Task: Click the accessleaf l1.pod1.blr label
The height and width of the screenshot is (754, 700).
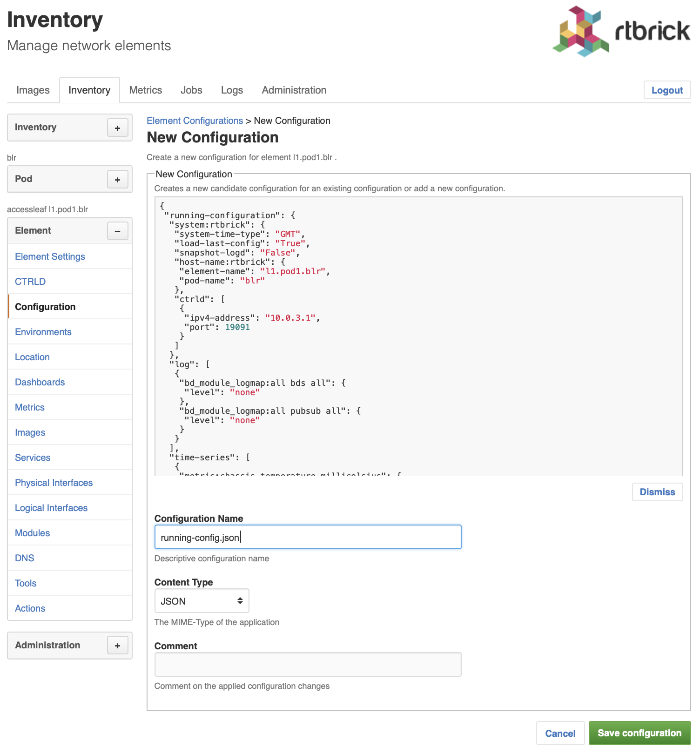Action: point(47,209)
